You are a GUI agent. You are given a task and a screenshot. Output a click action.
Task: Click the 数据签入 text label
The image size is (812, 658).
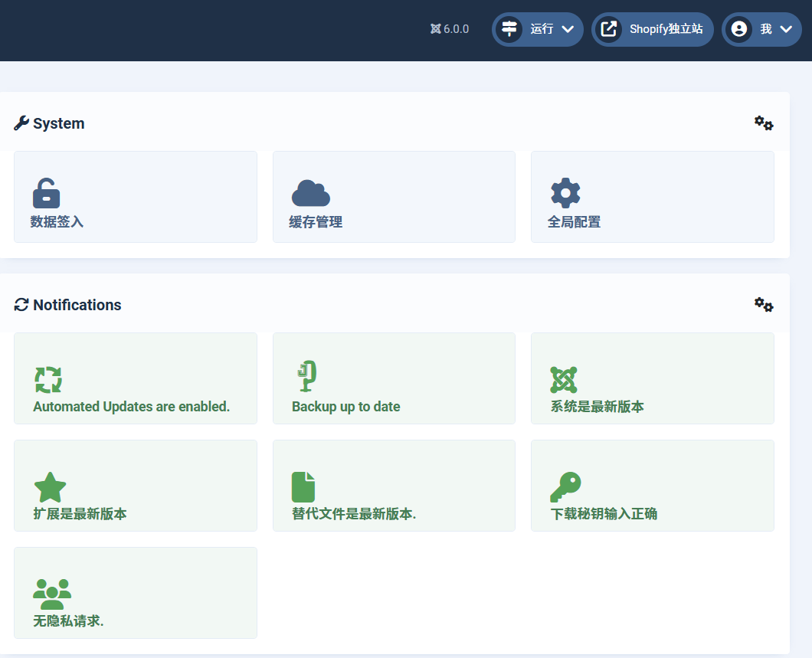(x=57, y=222)
